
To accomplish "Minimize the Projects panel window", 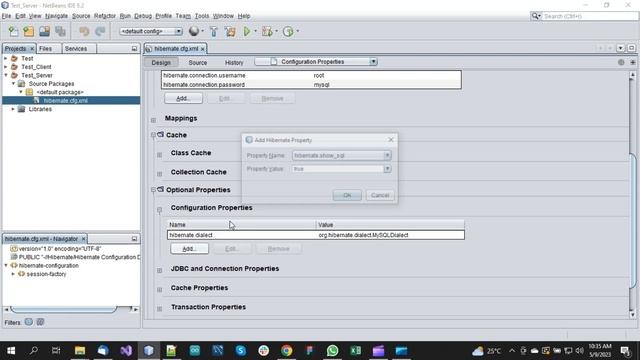I will coord(134,49).
